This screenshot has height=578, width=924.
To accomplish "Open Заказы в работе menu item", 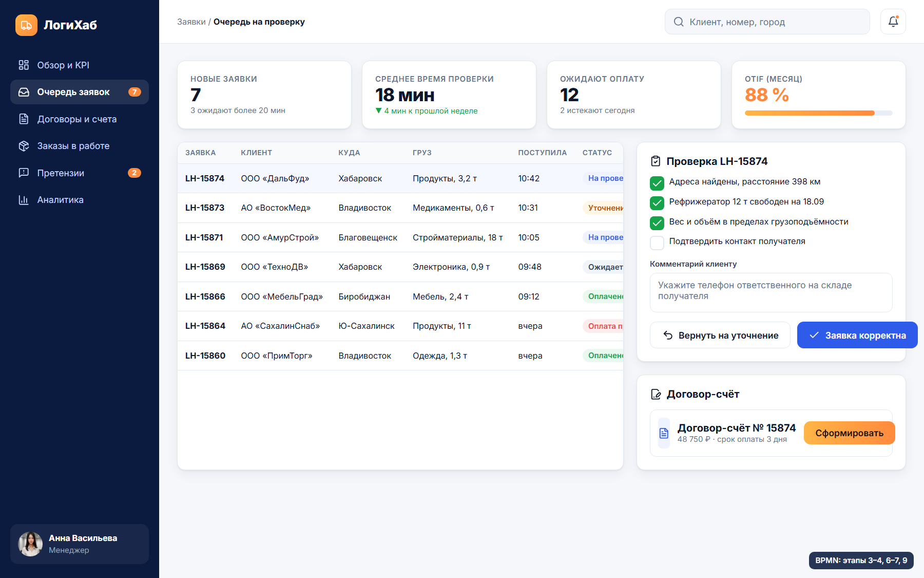I will coord(80,146).
